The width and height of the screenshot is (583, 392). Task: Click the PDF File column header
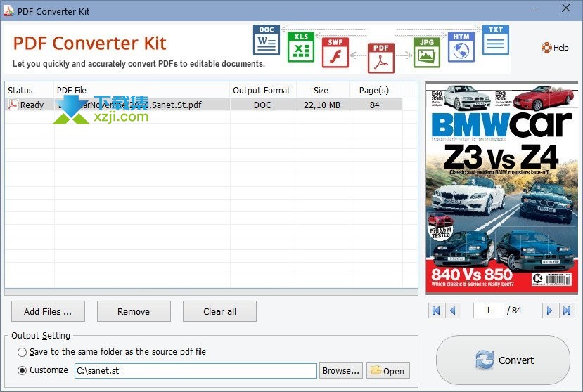pos(142,91)
